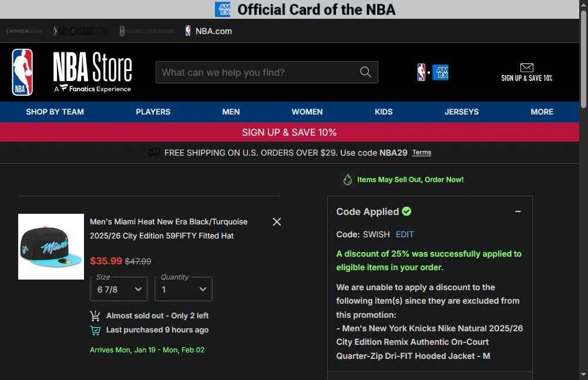Open the Men menu

tap(231, 112)
